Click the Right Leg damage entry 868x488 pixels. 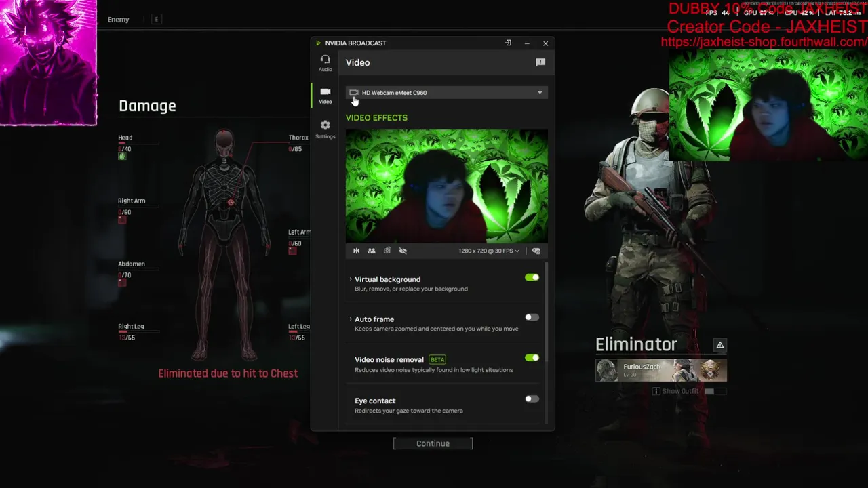tap(138, 332)
